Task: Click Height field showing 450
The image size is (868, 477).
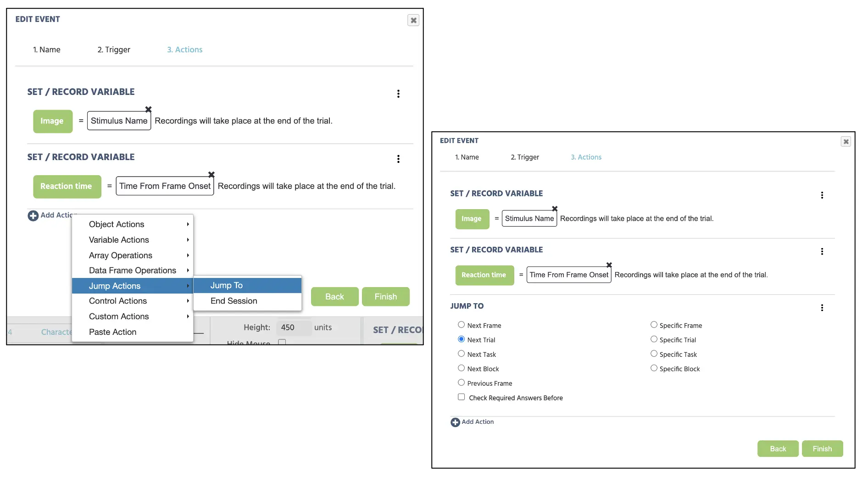Action: [x=294, y=327]
